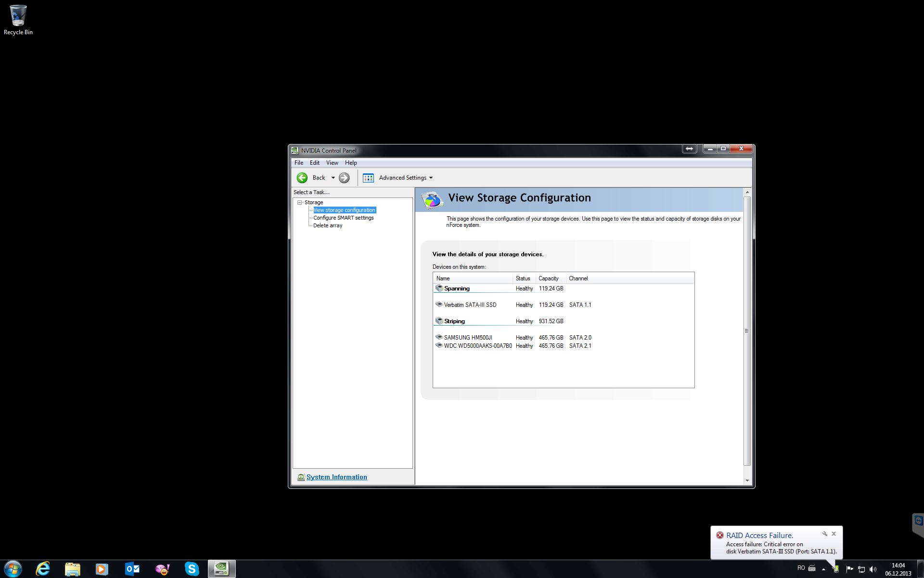Select Delete array task
The width and height of the screenshot is (924, 578).
click(328, 225)
